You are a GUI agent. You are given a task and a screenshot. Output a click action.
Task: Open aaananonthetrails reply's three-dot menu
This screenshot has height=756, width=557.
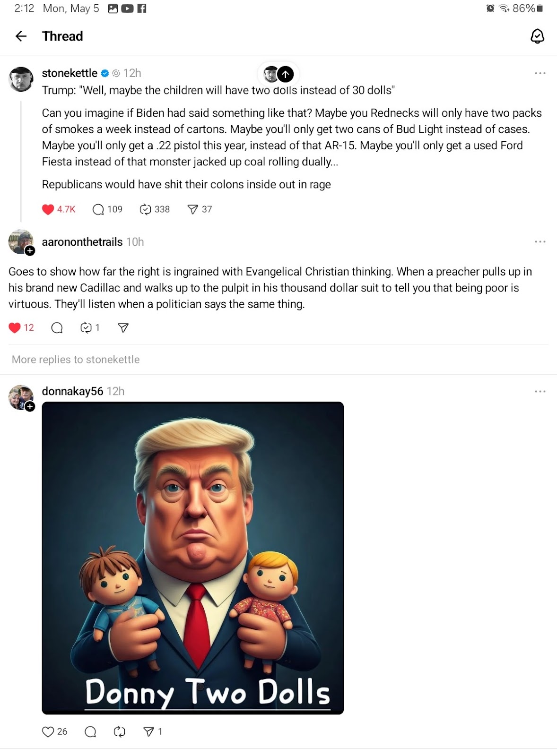[540, 241]
